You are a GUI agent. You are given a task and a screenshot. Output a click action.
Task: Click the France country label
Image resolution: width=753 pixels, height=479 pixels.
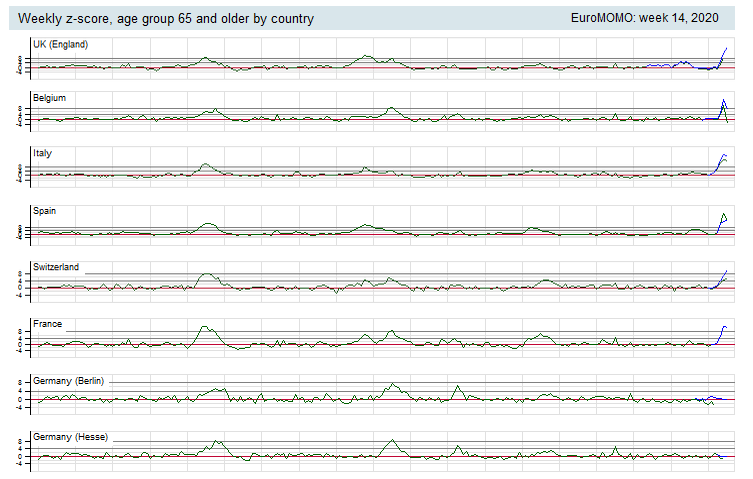coord(48,324)
